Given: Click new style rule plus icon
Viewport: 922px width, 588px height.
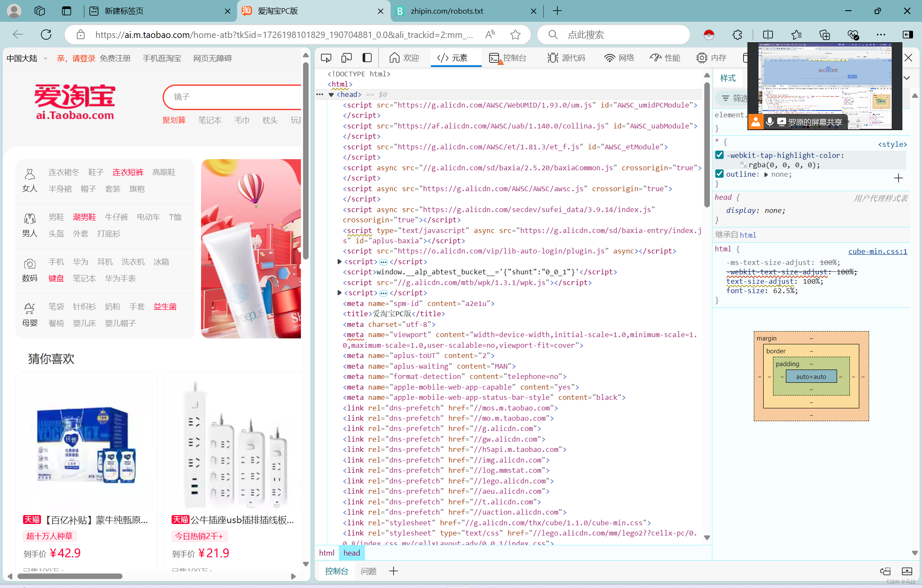Looking at the screenshot, I should coord(899,178).
